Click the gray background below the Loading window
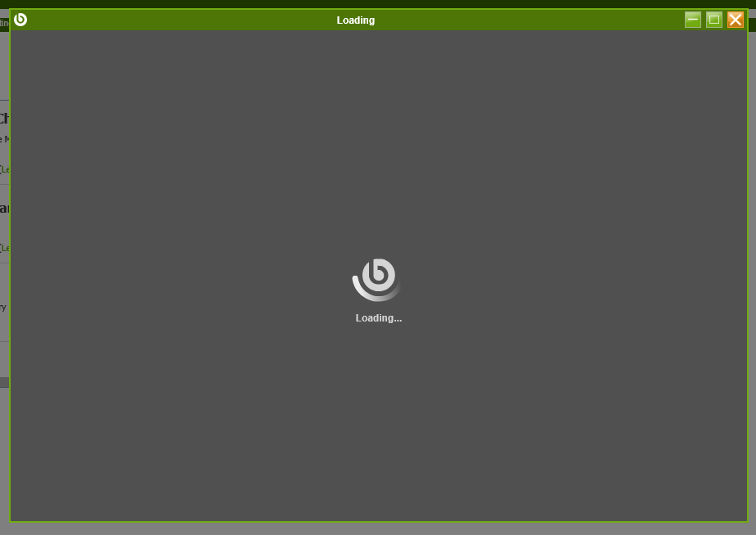The height and width of the screenshot is (535, 756). [376, 528]
